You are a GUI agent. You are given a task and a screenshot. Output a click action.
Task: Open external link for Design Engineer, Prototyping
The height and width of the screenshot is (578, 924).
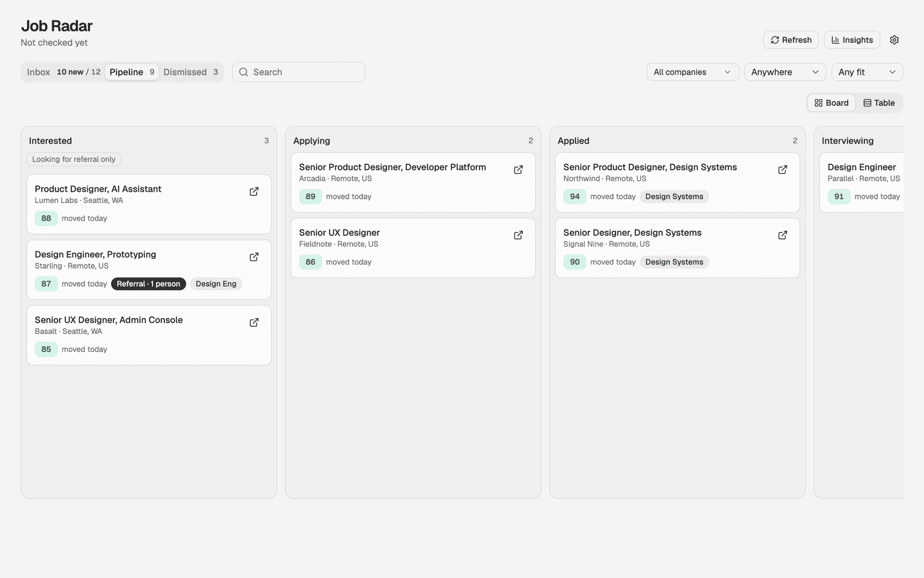(254, 257)
